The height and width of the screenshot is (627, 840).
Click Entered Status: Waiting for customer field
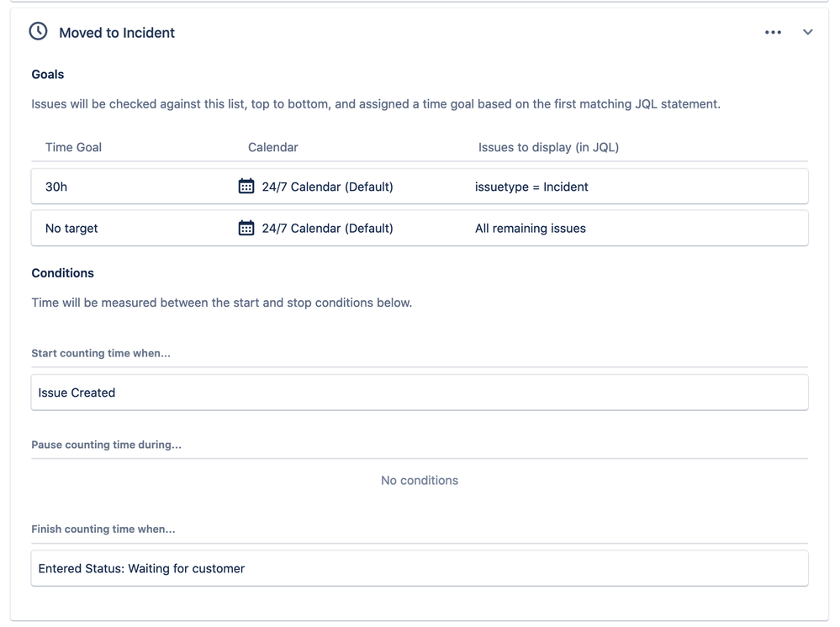coord(419,568)
